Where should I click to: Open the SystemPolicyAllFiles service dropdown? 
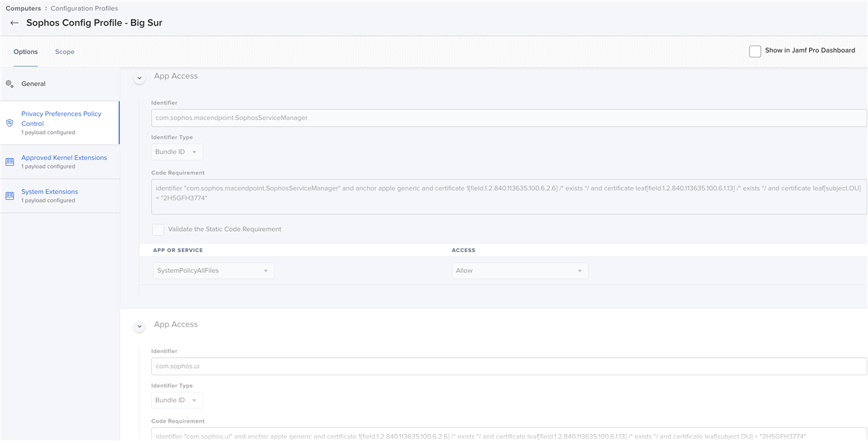(214, 271)
